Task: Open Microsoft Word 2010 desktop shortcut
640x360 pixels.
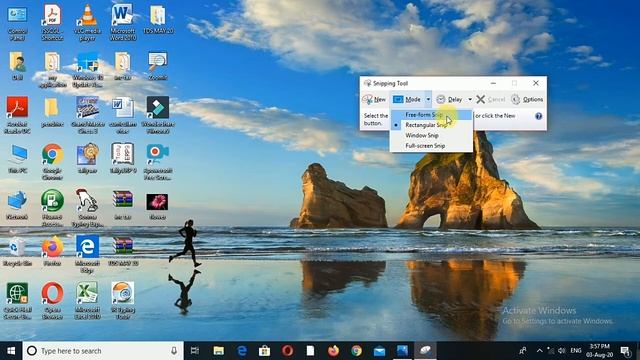Action: click(x=122, y=22)
